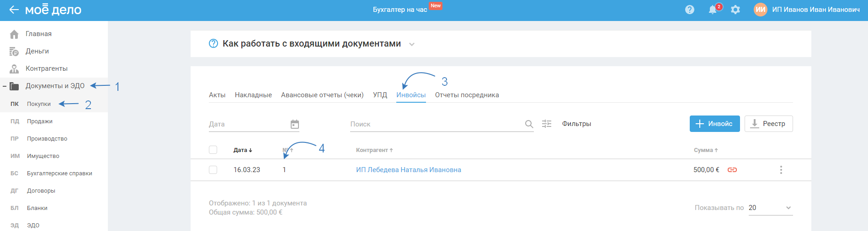
Task: Click the Поиск search input field
Action: pyautogui.click(x=434, y=124)
